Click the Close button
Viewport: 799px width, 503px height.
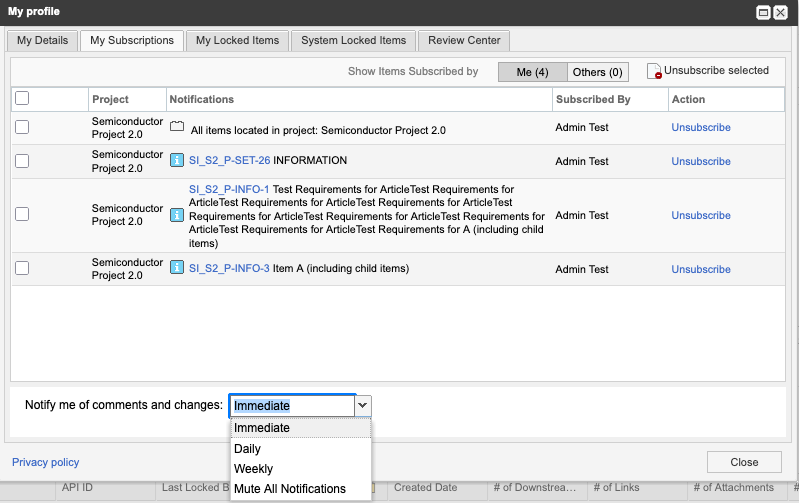pos(744,462)
